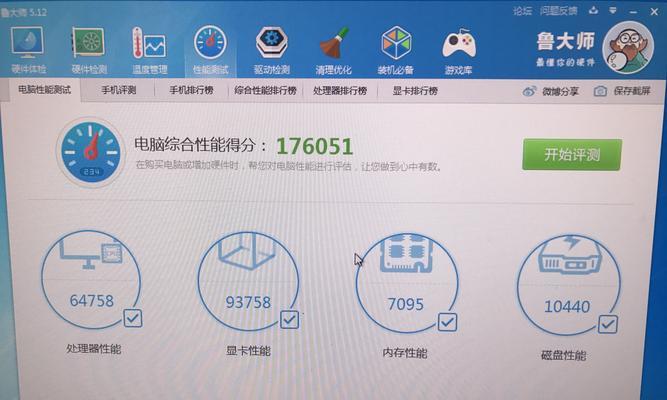Click the 处理器性能 label
Viewport: 667px width, 400px height.
(x=94, y=349)
